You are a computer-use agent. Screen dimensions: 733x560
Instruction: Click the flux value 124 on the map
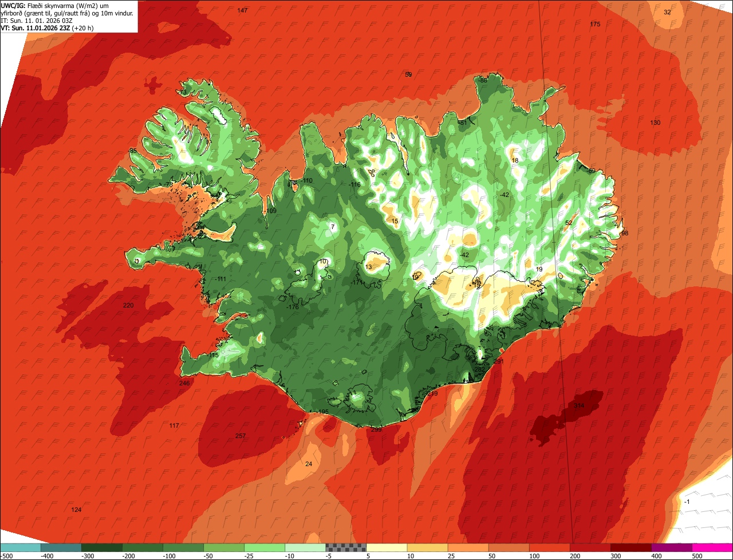76,510
